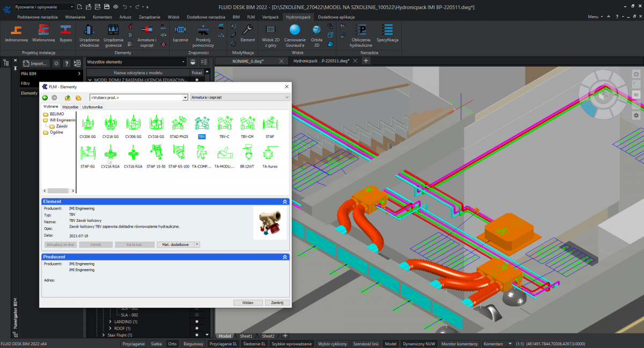Open the Wybierz prod. combo box
This screenshot has width=644, height=348.
(138, 97)
